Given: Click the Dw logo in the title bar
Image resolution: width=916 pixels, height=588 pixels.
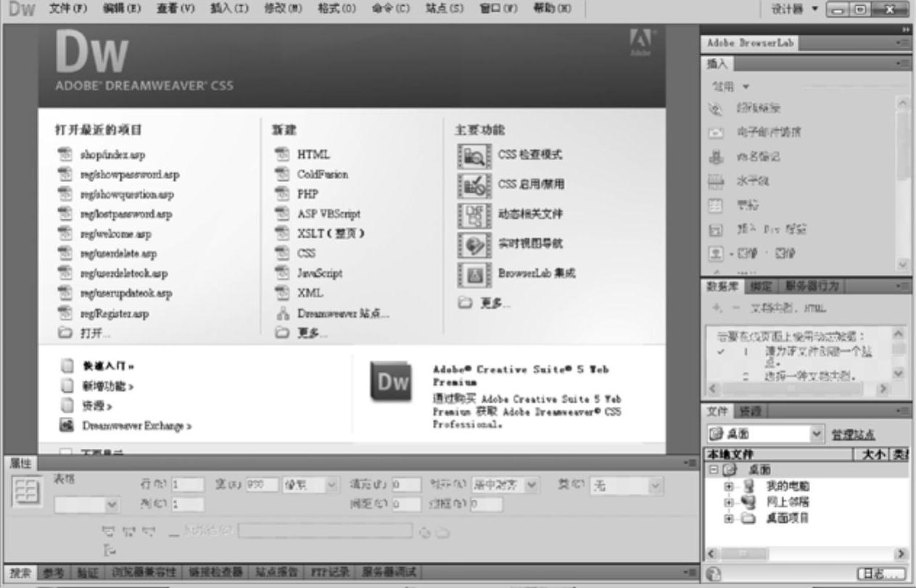Looking at the screenshot, I should (x=22, y=9).
